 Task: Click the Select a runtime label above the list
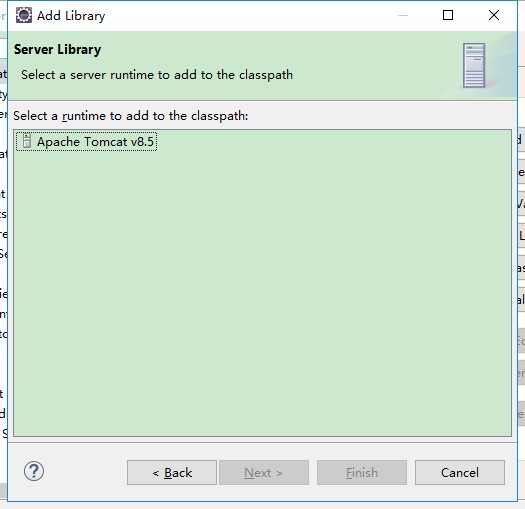pos(131,116)
